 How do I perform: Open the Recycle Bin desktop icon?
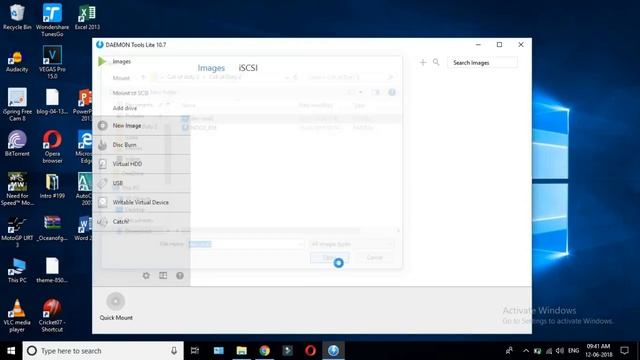[17, 17]
